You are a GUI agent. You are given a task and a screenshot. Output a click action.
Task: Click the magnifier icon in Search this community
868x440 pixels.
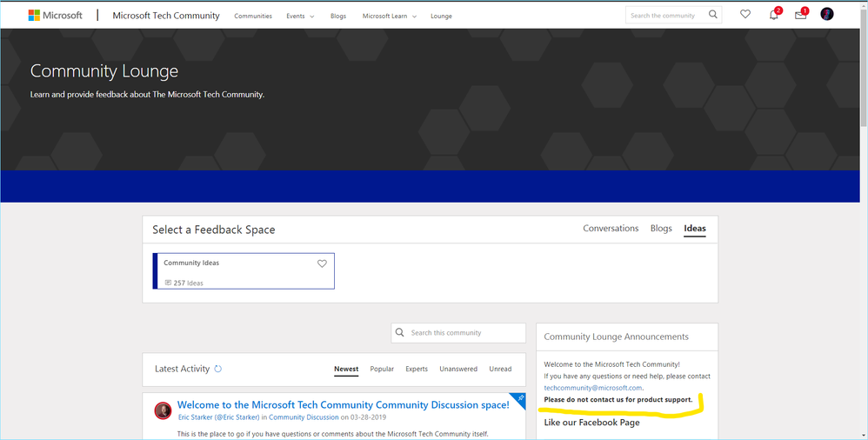(400, 333)
